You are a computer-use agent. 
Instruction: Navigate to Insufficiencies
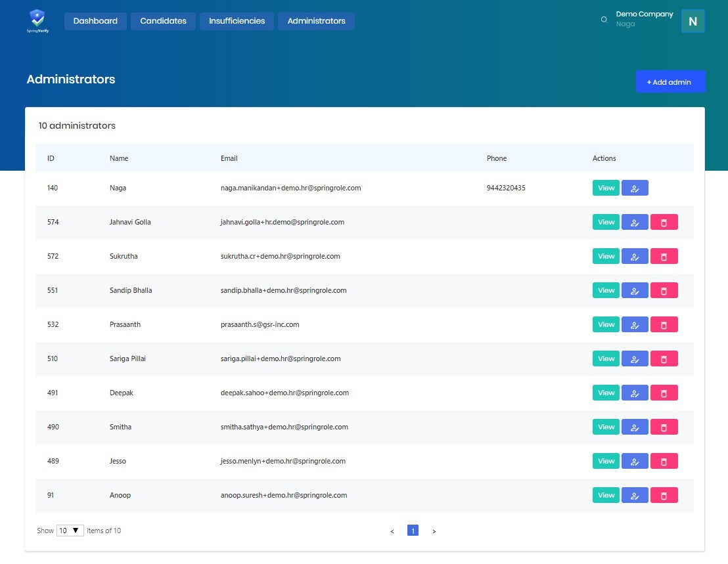click(237, 21)
